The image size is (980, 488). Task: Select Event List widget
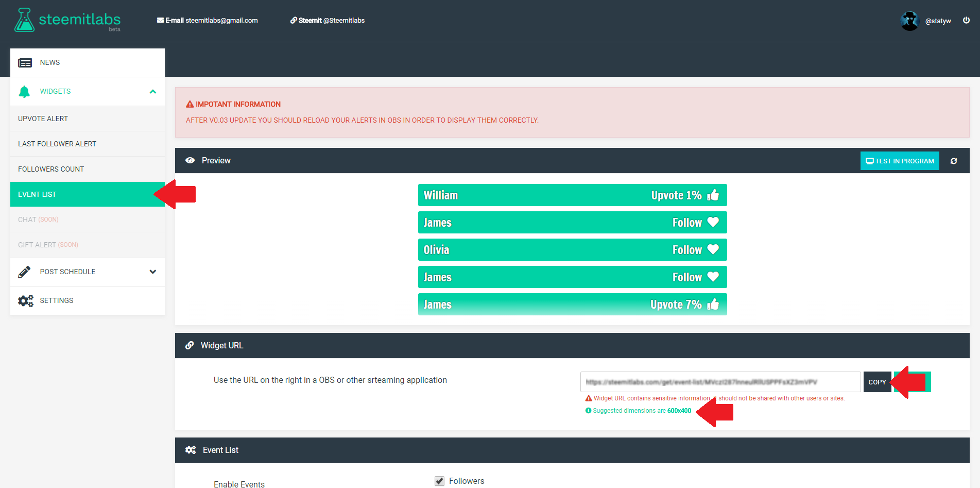click(x=88, y=194)
